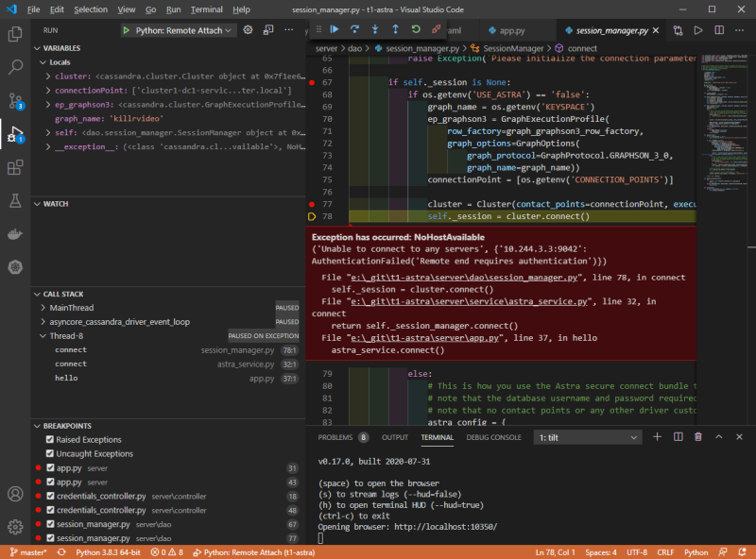The height and width of the screenshot is (559, 756).
Task: Click the Continue debug button
Action: tap(334, 30)
